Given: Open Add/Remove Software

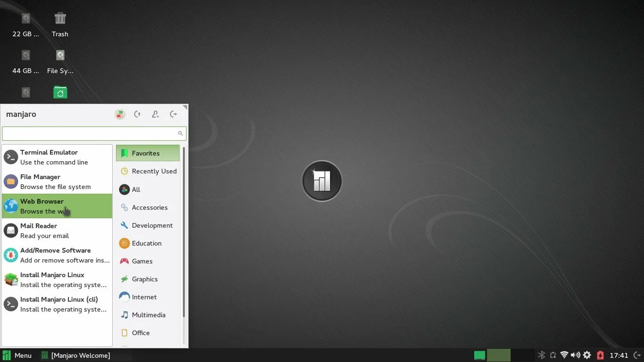Looking at the screenshot, I should pyautogui.click(x=57, y=255).
